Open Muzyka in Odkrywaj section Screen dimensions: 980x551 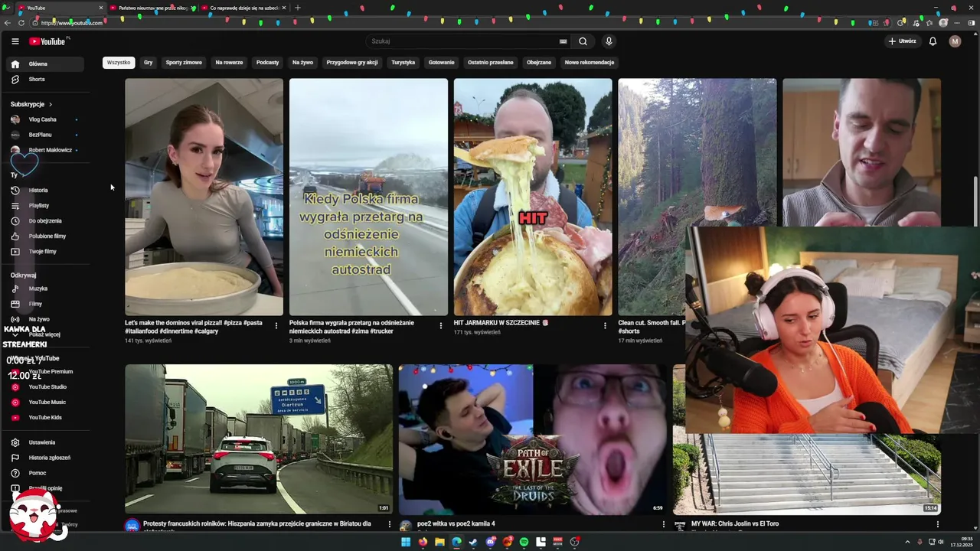pyautogui.click(x=44, y=289)
